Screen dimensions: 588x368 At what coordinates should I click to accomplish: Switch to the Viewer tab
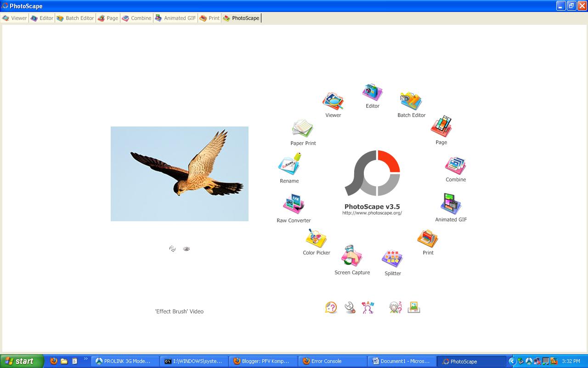point(15,18)
